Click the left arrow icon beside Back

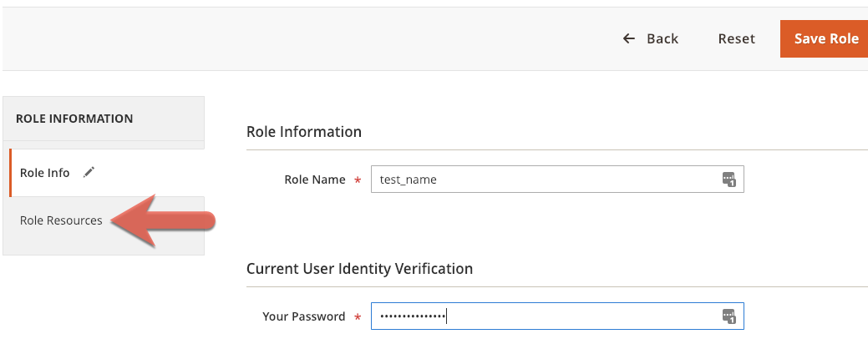[629, 39]
